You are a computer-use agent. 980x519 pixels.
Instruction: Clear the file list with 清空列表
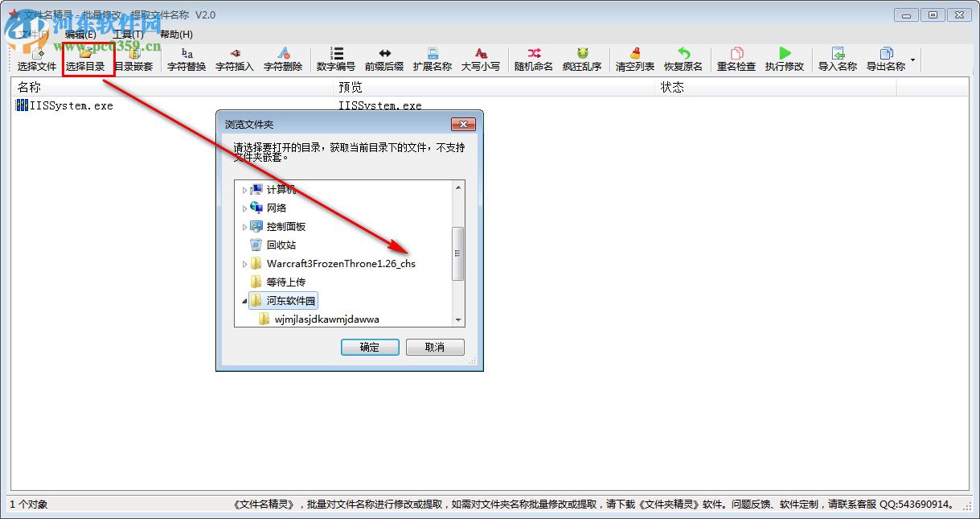pyautogui.click(x=635, y=60)
